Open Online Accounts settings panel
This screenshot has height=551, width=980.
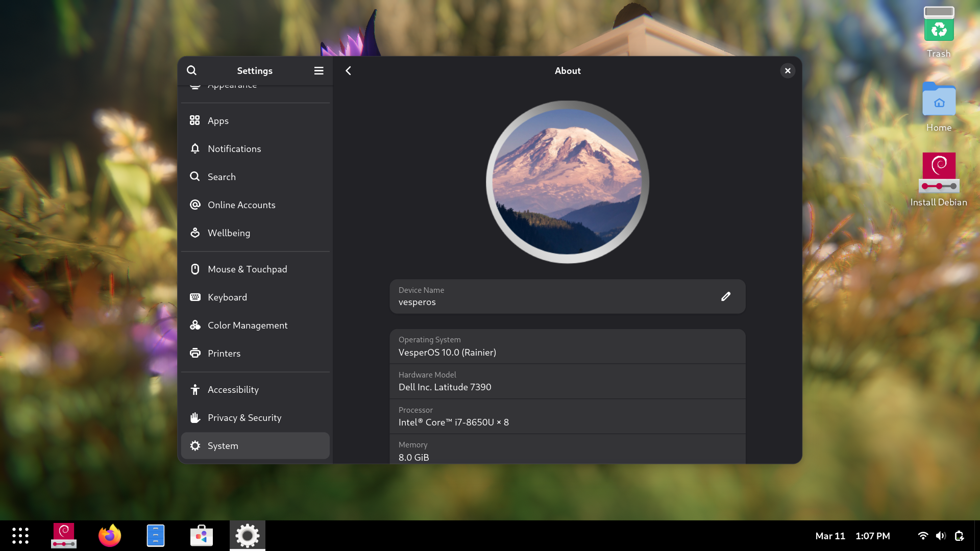[255, 205]
